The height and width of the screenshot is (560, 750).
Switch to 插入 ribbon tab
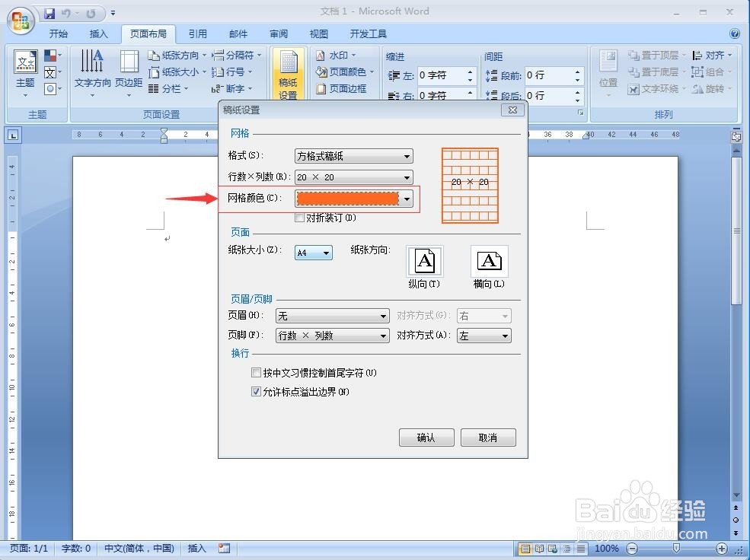tap(98, 34)
